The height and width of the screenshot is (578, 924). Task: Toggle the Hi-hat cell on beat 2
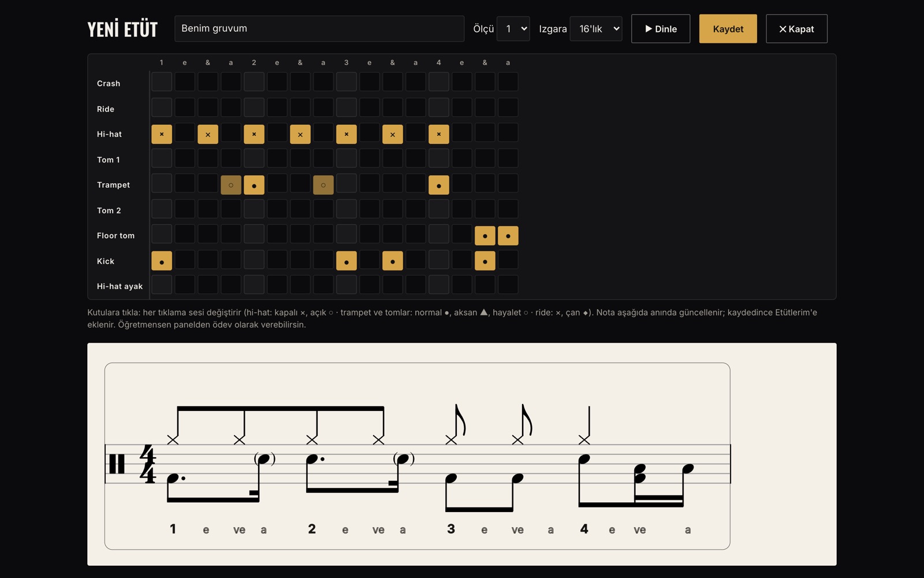click(x=254, y=134)
